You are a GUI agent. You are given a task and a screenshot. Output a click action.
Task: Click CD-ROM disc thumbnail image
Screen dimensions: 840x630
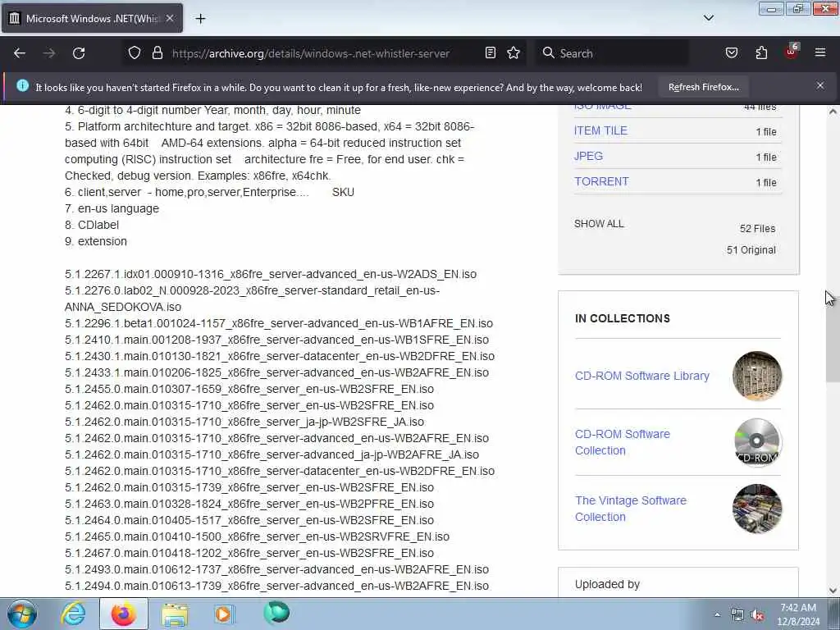point(757,442)
